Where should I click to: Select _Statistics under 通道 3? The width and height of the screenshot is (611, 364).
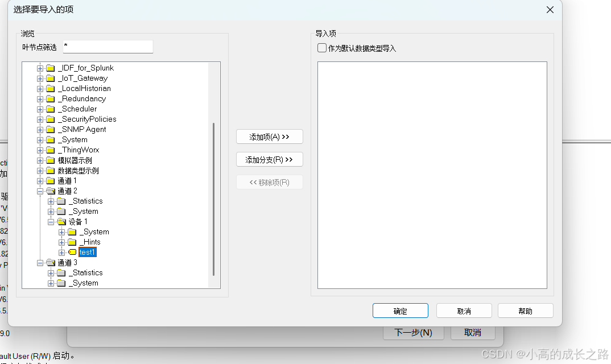pyautogui.click(x=86, y=273)
